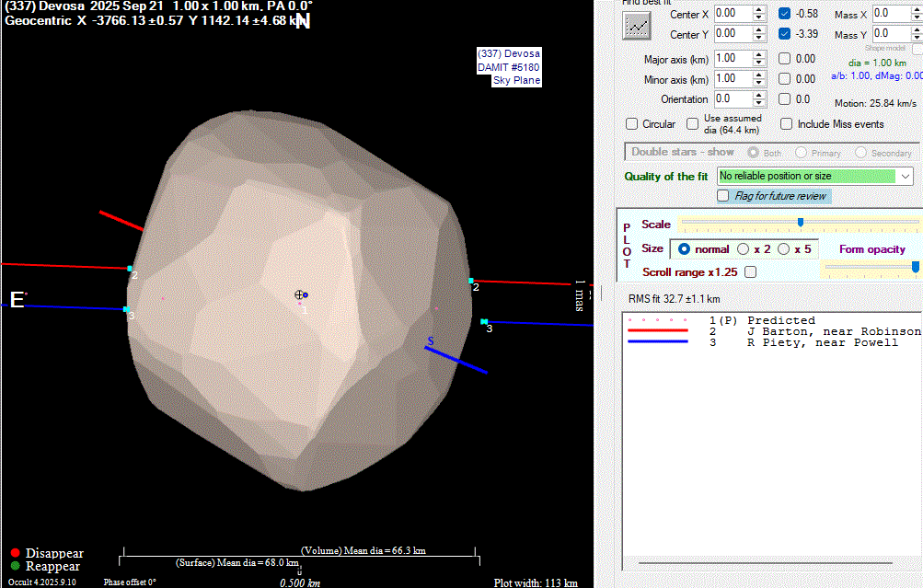The height and width of the screenshot is (588, 923).
Task: Toggle Scroll range x1.25 checkbox
Action: (x=751, y=272)
